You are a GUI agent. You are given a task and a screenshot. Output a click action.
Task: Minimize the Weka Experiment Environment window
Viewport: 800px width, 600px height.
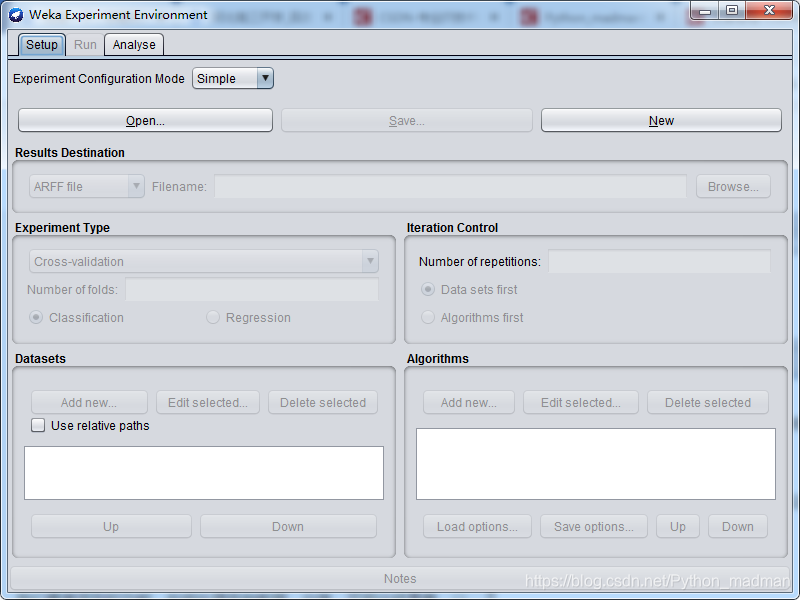pos(705,10)
